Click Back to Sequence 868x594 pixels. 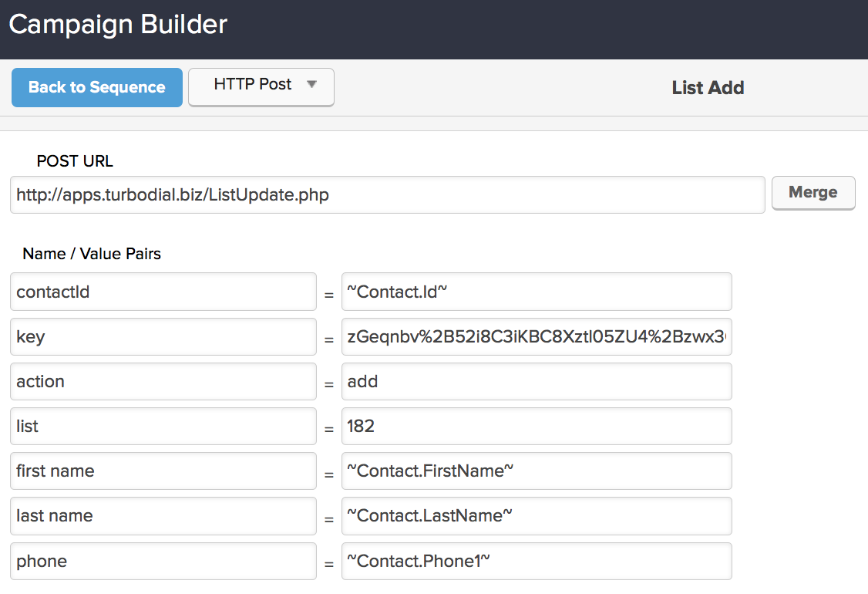point(96,87)
